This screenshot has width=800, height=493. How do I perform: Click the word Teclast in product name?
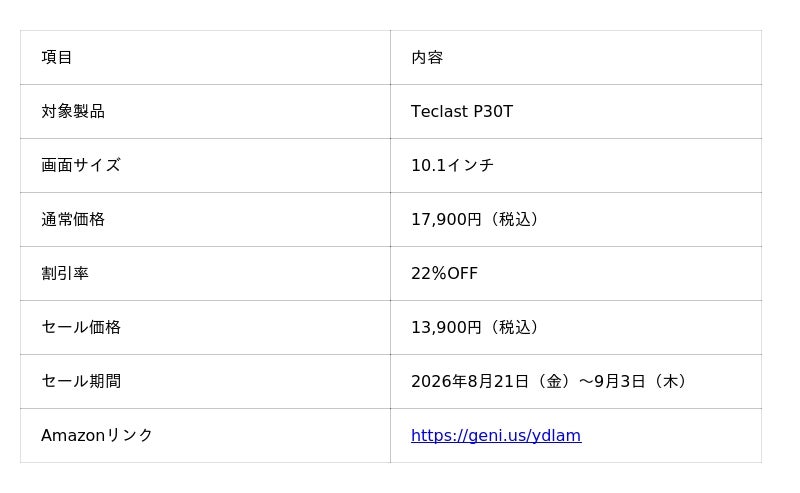tap(440, 111)
